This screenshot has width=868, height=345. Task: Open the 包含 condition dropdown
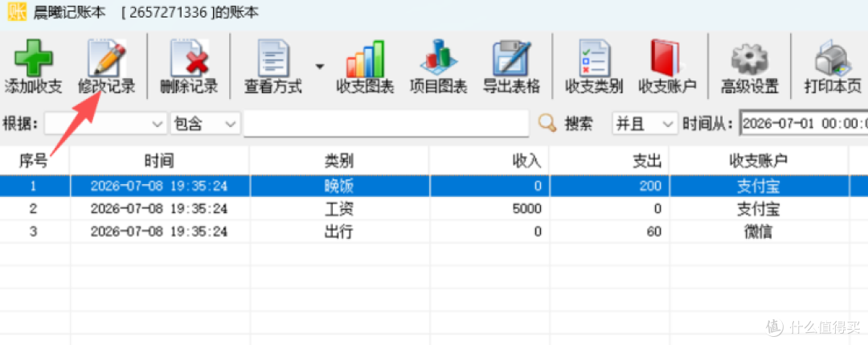(206, 123)
